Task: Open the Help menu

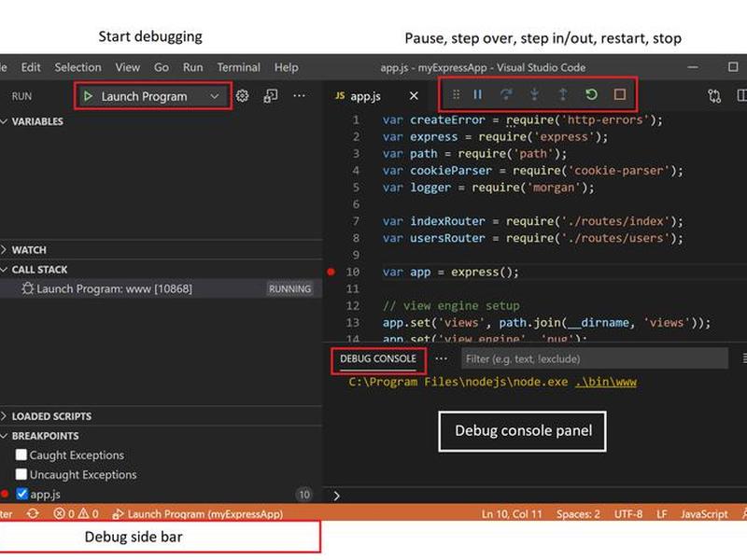Action: point(287,67)
